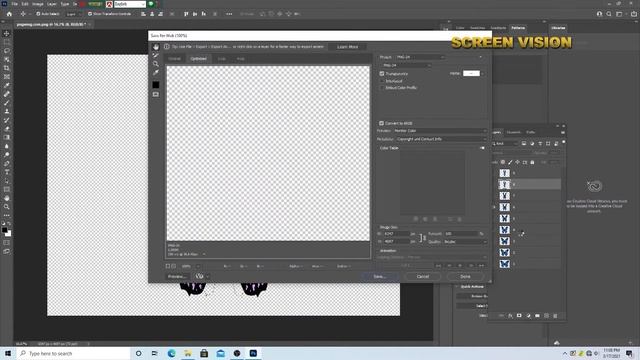Select the Hand tool in Save for Web dialog
The image size is (640, 360).
coord(156,47)
